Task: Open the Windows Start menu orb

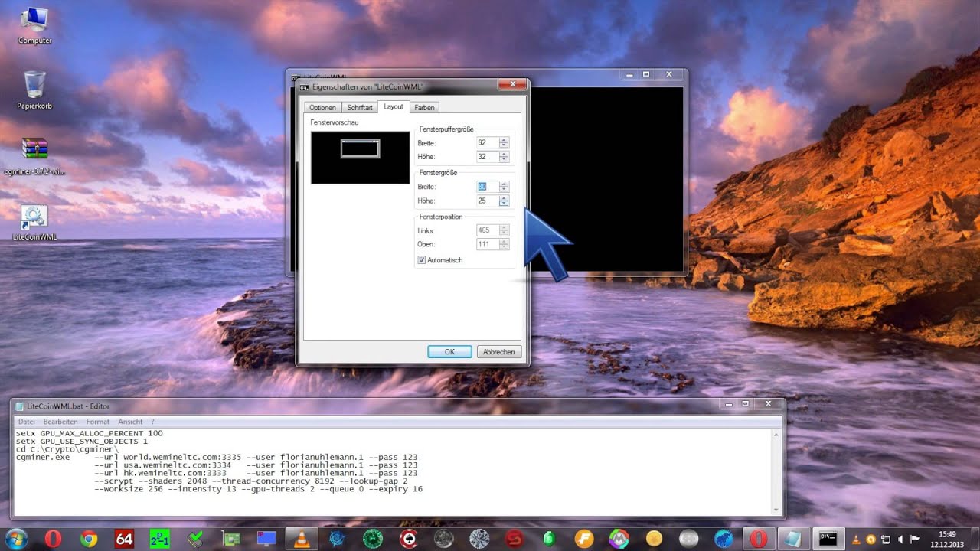Action: coord(16,538)
